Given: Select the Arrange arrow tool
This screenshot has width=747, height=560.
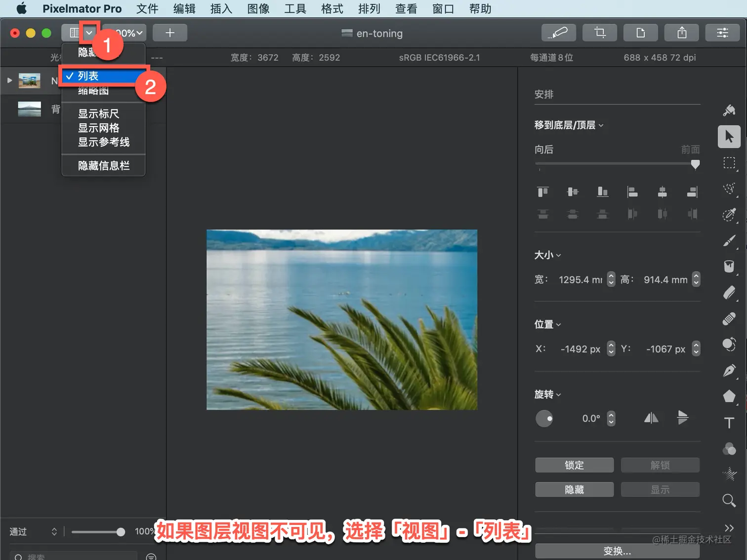Looking at the screenshot, I should [729, 136].
